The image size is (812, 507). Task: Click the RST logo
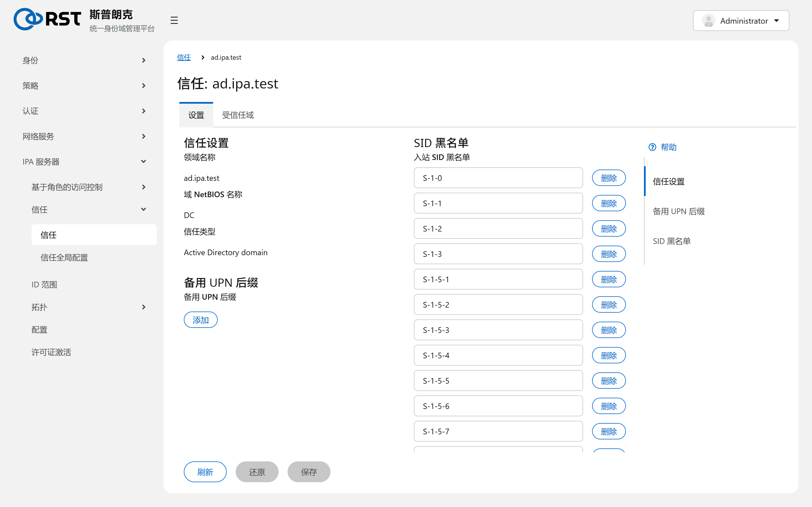click(x=47, y=19)
